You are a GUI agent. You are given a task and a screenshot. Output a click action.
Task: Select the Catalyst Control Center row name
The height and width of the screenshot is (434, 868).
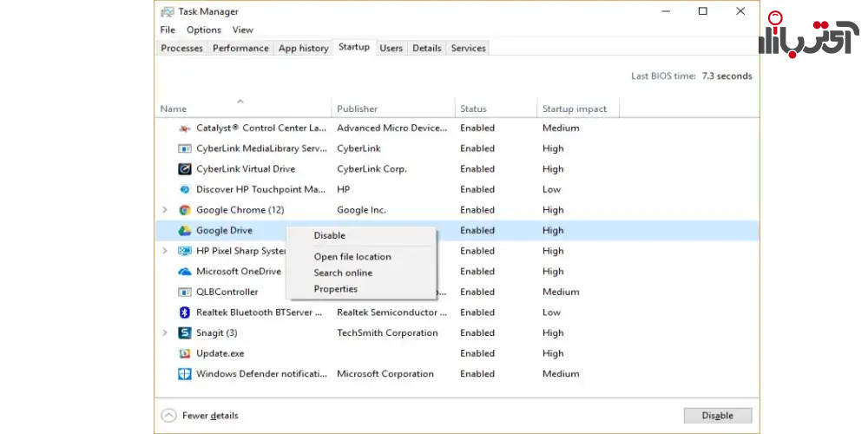261,128
